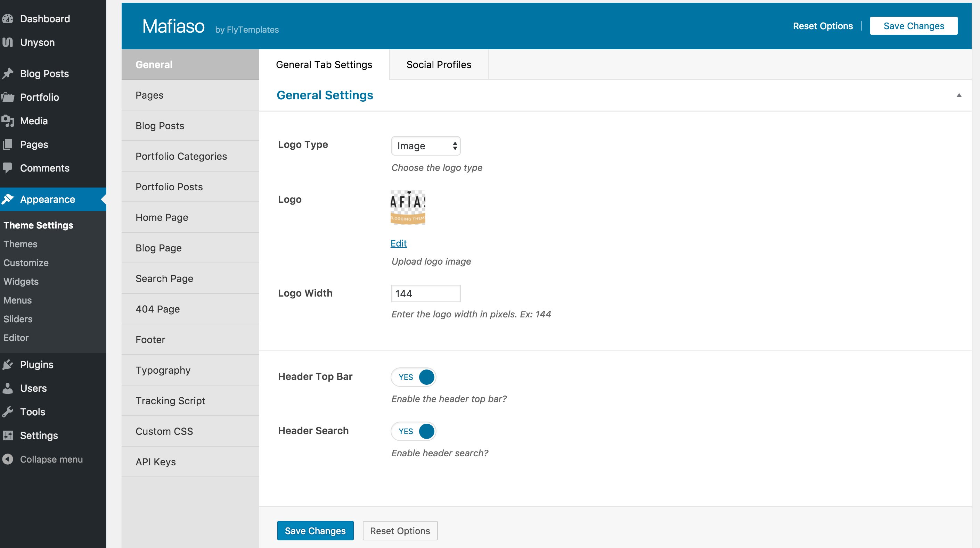Click the Unyson logo icon

pos(8,42)
